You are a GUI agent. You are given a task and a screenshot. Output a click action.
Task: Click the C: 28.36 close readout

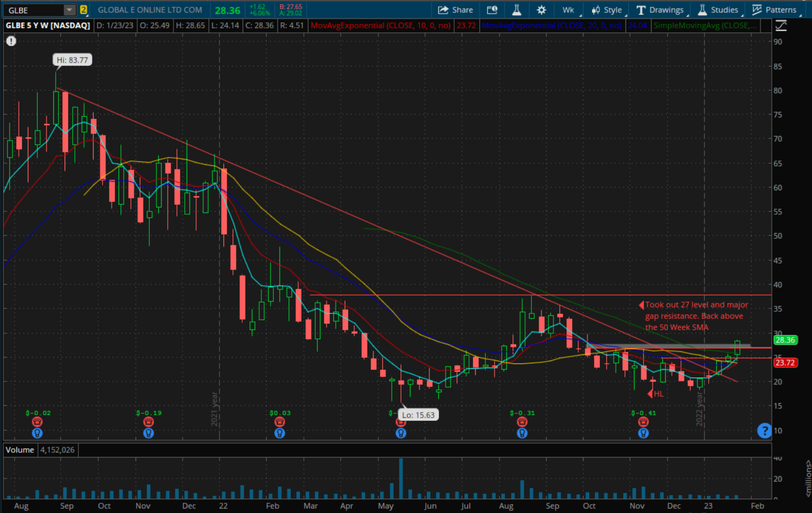[x=259, y=26]
